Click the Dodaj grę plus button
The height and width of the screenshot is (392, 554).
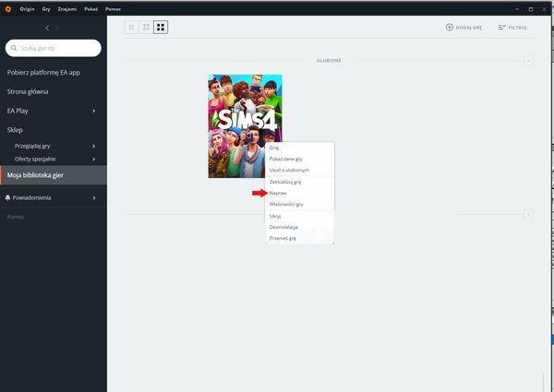[x=450, y=27]
